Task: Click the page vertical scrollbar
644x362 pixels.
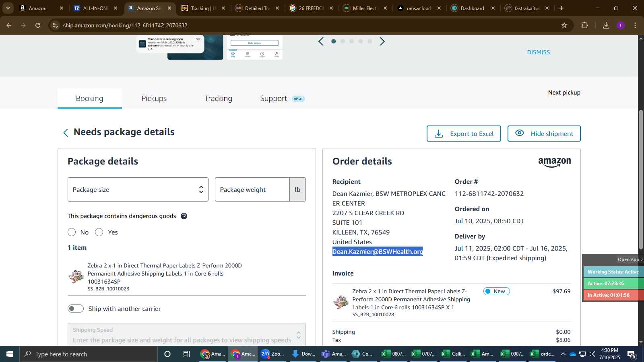Action: [x=641, y=179]
